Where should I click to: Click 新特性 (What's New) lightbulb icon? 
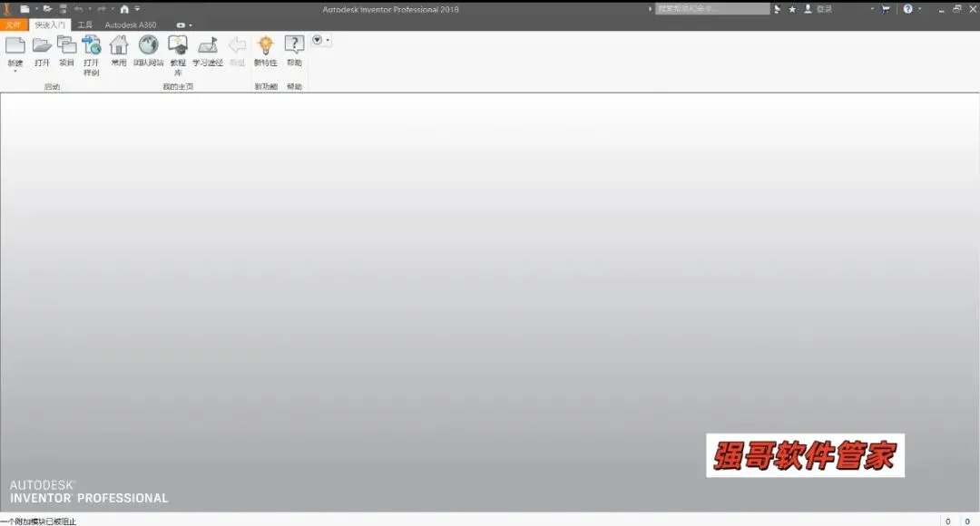pyautogui.click(x=266, y=45)
